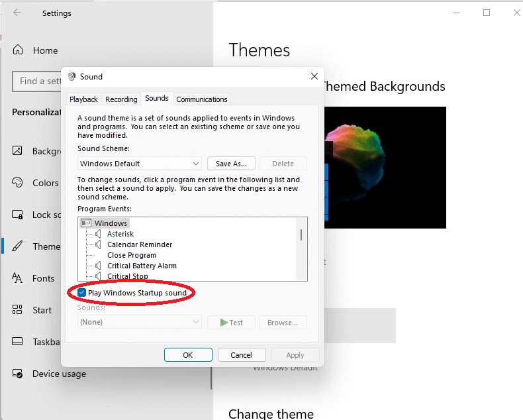The height and width of the screenshot is (420, 523).
Task: Click the Start grid icon in sidebar
Action: point(17,309)
